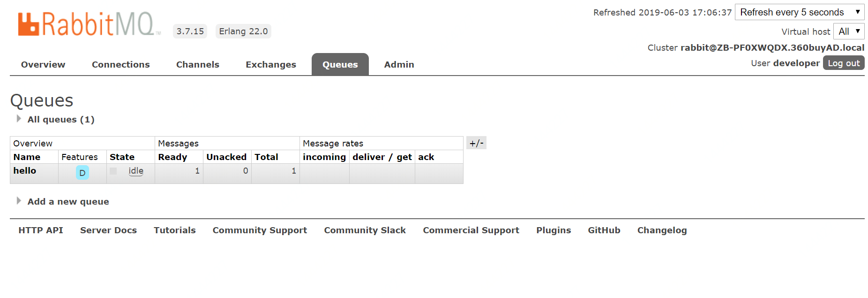Open the Connections tab
The image size is (868, 298).
(x=121, y=65)
